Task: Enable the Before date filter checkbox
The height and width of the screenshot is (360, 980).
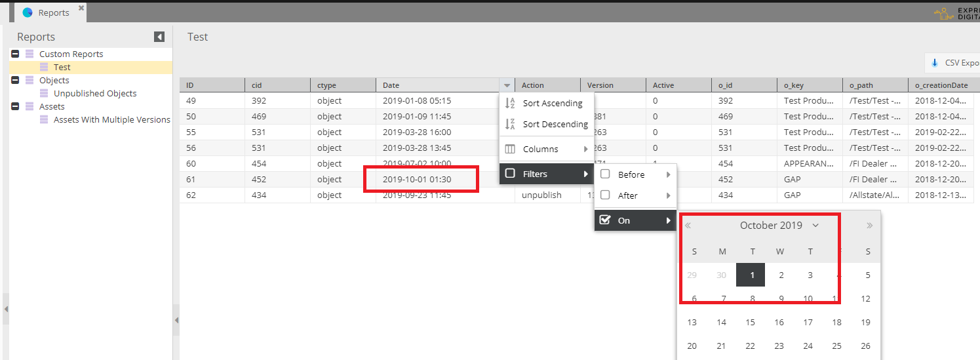Action: point(605,174)
